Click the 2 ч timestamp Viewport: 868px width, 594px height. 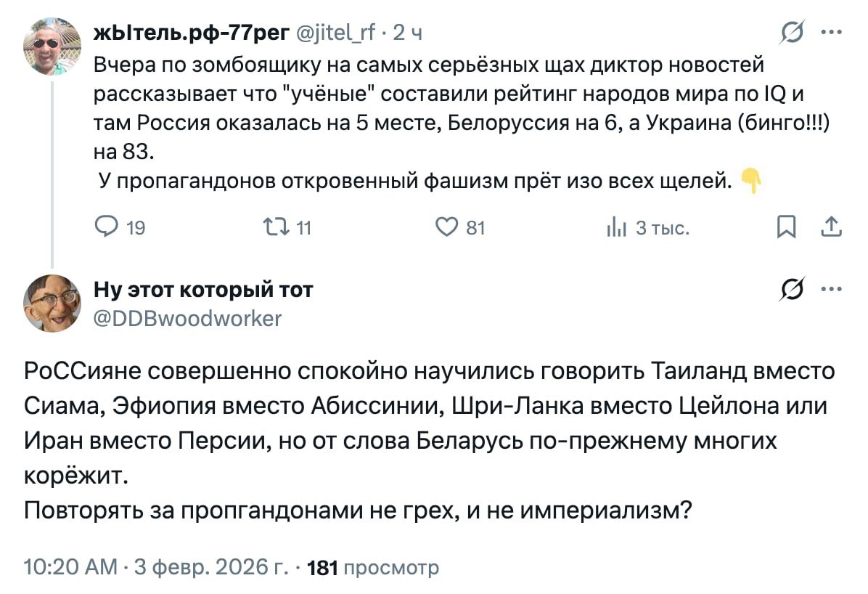pos(407,33)
